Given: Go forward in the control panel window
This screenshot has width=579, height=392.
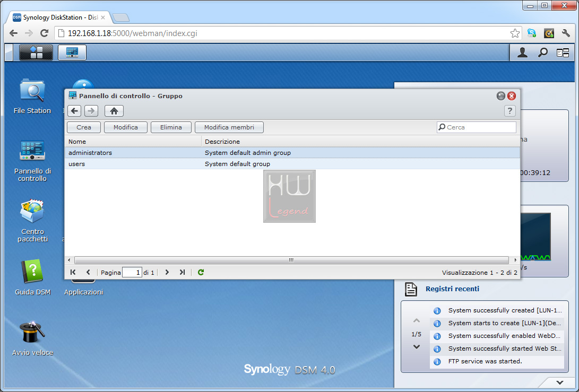Looking at the screenshot, I should (x=91, y=111).
